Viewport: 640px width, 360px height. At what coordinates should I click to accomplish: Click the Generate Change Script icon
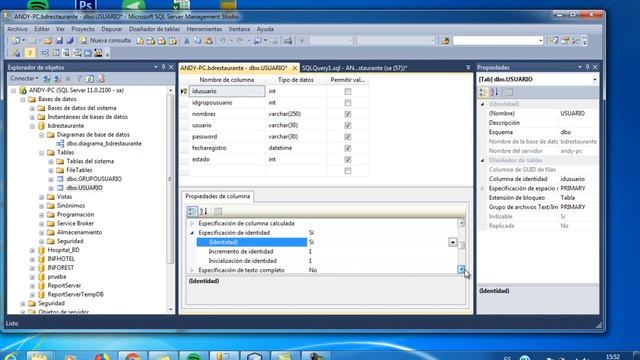[x=16, y=53]
